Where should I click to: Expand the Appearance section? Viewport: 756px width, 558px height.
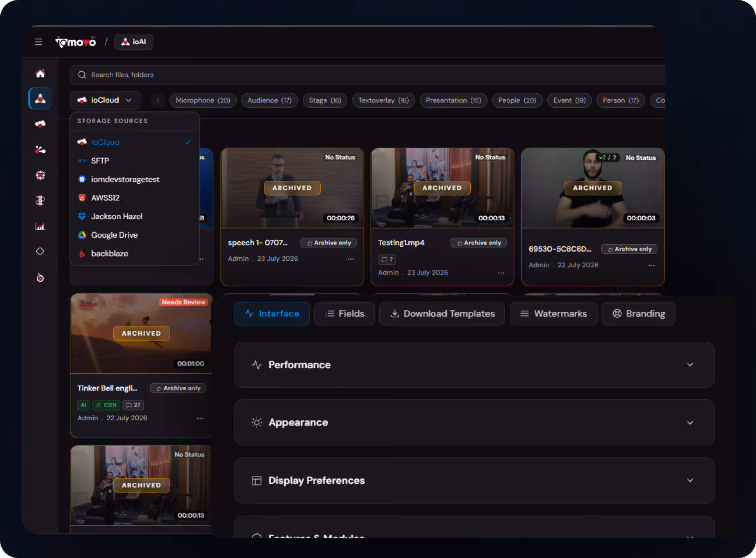(474, 422)
